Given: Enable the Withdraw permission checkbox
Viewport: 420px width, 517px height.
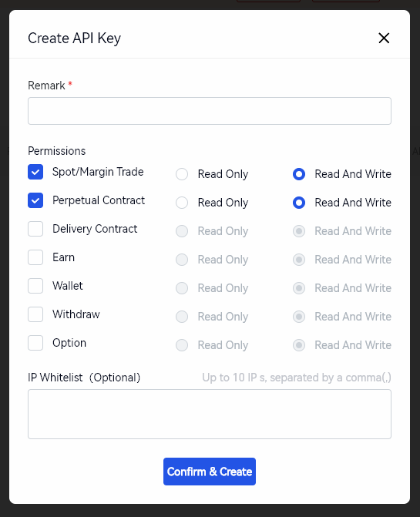Looking at the screenshot, I should tap(35, 314).
